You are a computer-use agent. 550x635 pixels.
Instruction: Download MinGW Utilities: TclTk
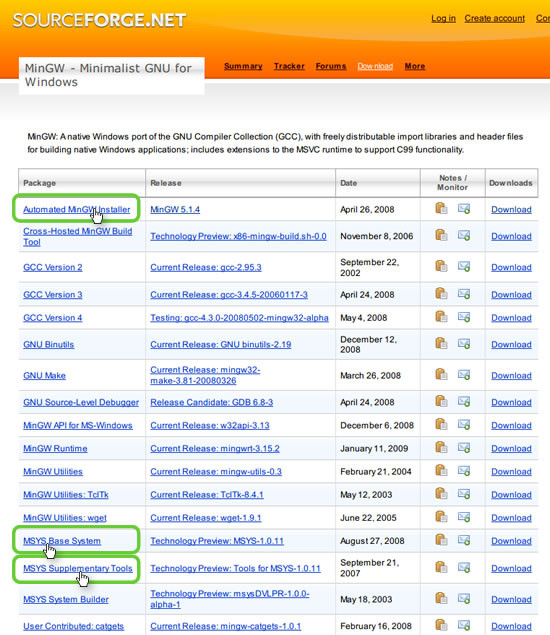(x=511, y=494)
